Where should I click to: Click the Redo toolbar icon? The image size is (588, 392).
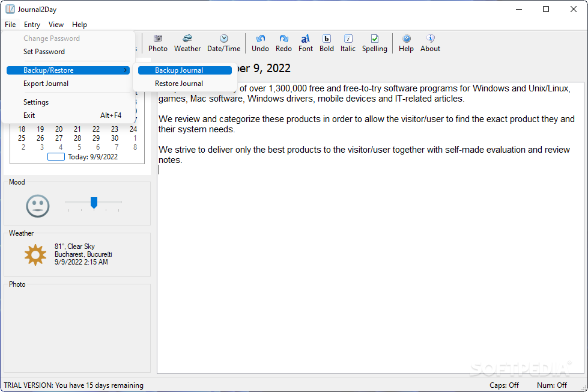283,43
